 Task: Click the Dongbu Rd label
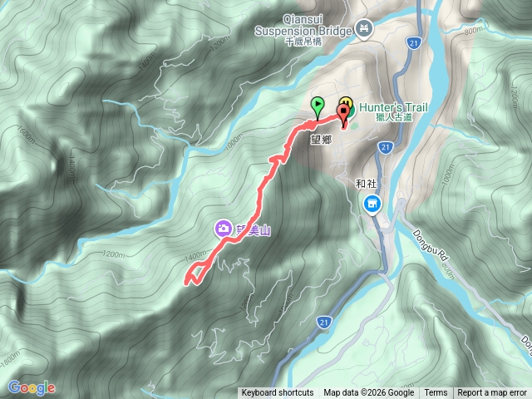(x=430, y=245)
